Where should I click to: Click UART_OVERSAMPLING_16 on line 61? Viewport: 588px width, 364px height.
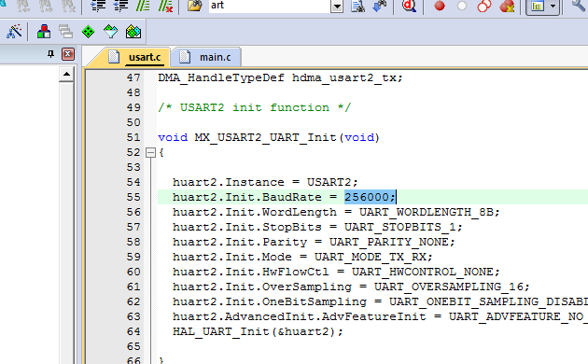449,287
